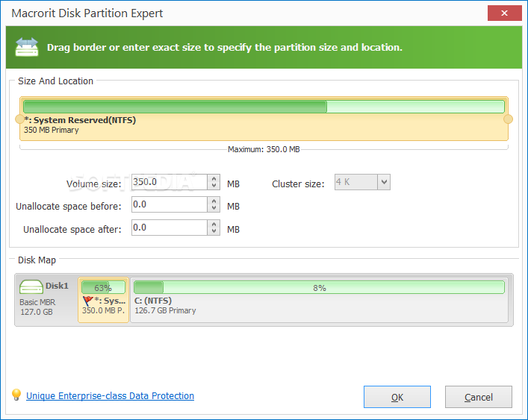
Task: Click the 127.0 GB disk size text
Action: [x=37, y=312]
